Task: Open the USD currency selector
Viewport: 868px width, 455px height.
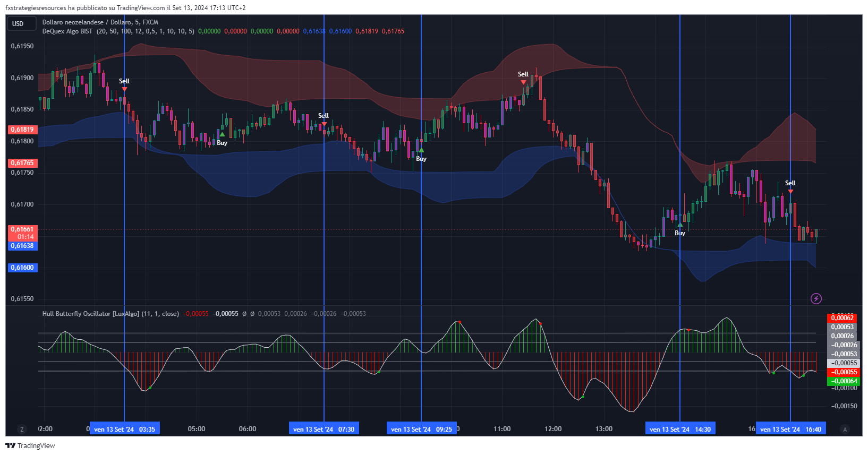Action: click(21, 23)
